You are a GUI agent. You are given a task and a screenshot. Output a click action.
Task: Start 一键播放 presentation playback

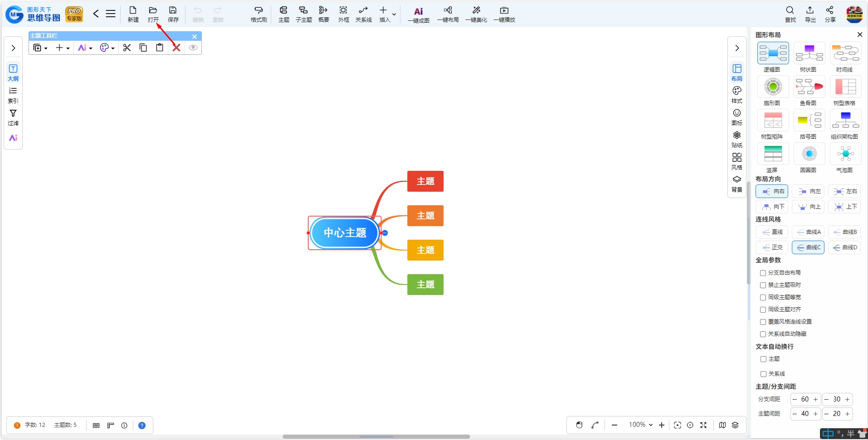tap(504, 14)
